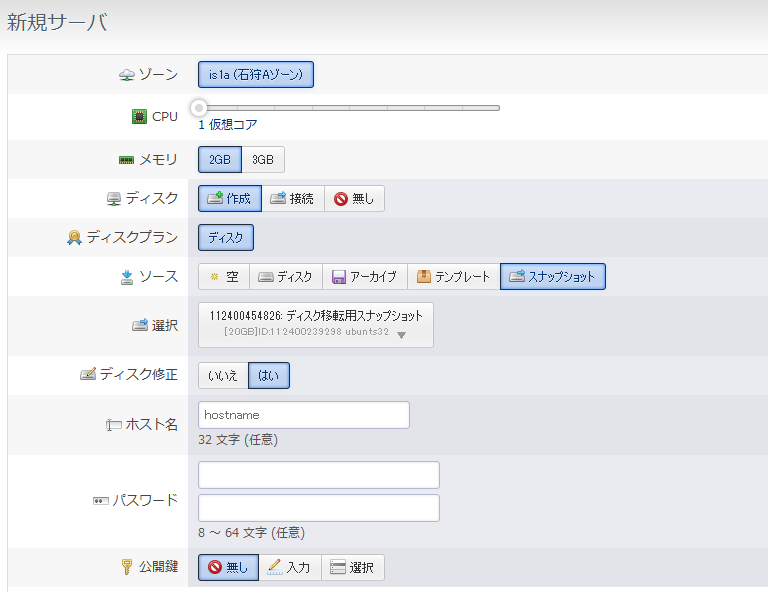Viewport: 768px width, 592px height.
Task: Choose 無し for the disk option
Action: pyautogui.click(x=354, y=198)
